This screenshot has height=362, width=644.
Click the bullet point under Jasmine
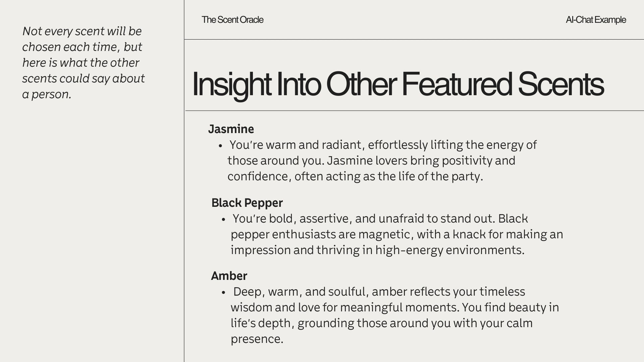220,146
